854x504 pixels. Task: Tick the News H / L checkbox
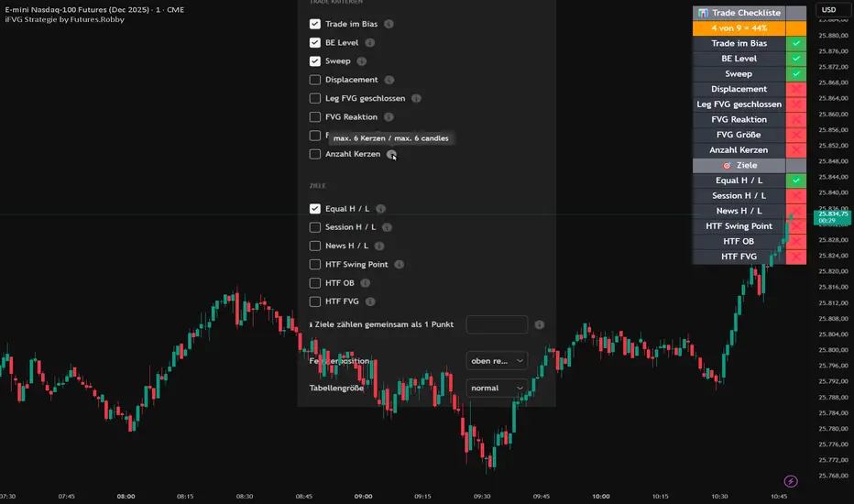(x=315, y=246)
